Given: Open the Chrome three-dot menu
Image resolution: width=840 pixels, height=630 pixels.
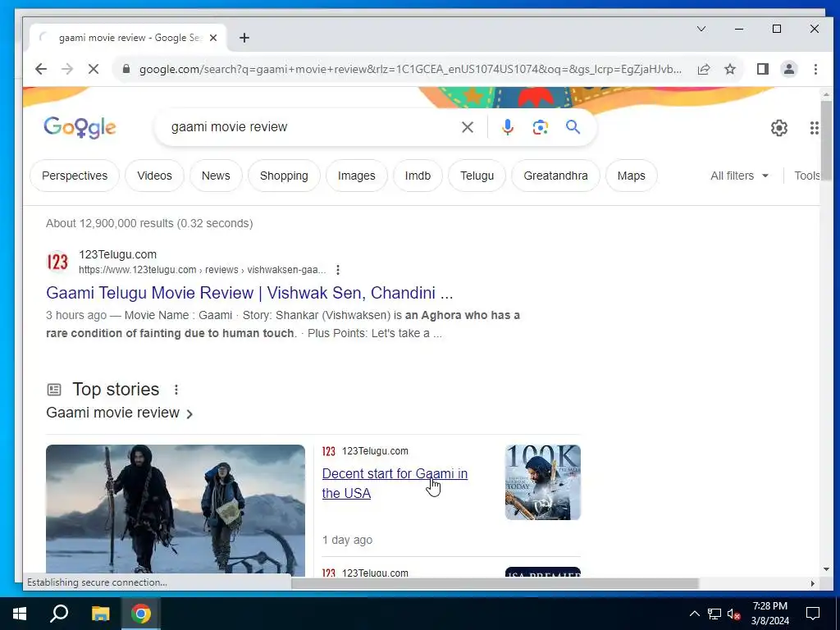Looking at the screenshot, I should (815, 69).
